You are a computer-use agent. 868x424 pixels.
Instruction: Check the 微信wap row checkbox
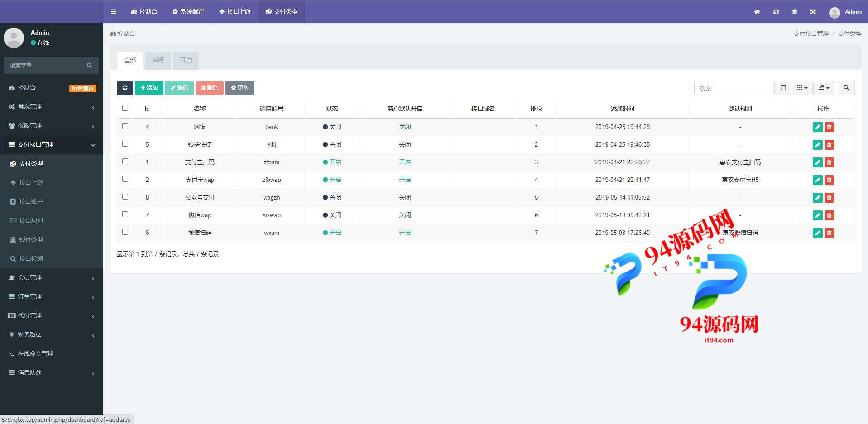pyautogui.click(x=125, y=214)
